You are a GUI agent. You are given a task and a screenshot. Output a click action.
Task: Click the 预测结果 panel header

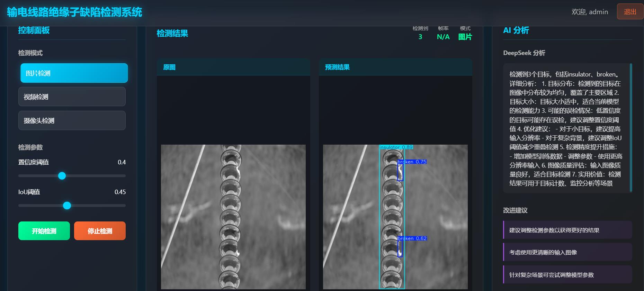pos(395,67)
